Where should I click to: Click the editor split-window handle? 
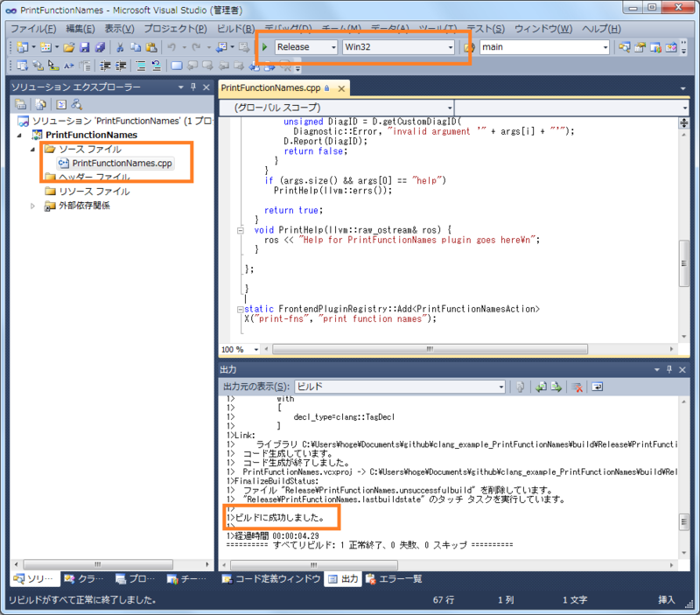pyautogui.click(x=683, y=122)
